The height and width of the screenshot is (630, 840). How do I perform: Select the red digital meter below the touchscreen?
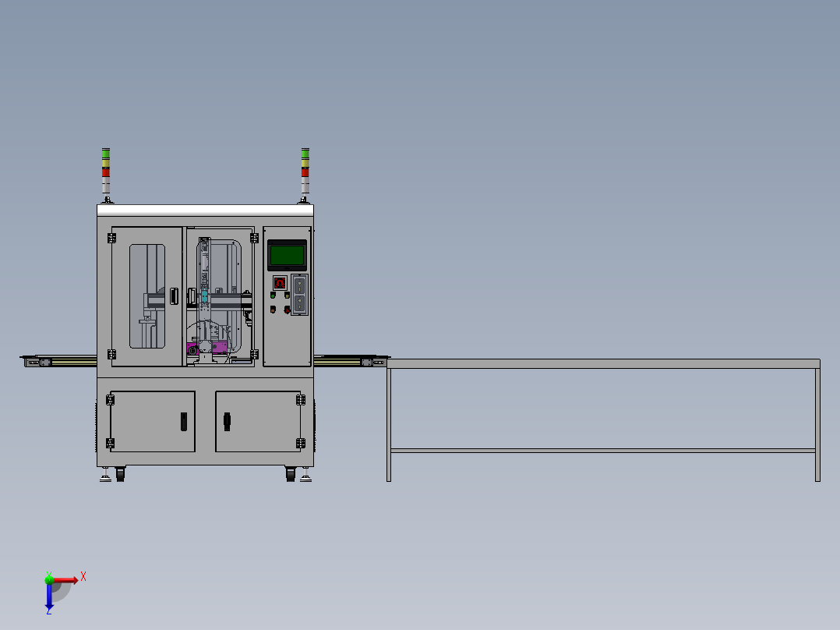pyautogui.click(x=280, y=282)
